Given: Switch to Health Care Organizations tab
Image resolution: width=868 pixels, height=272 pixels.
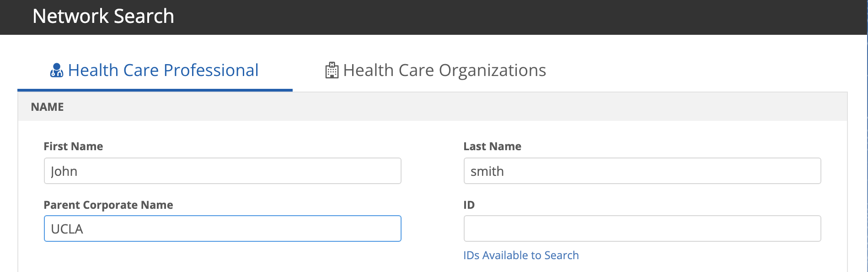Looking at the screenshot, I should pyautogui.click(x=444, y=71).
